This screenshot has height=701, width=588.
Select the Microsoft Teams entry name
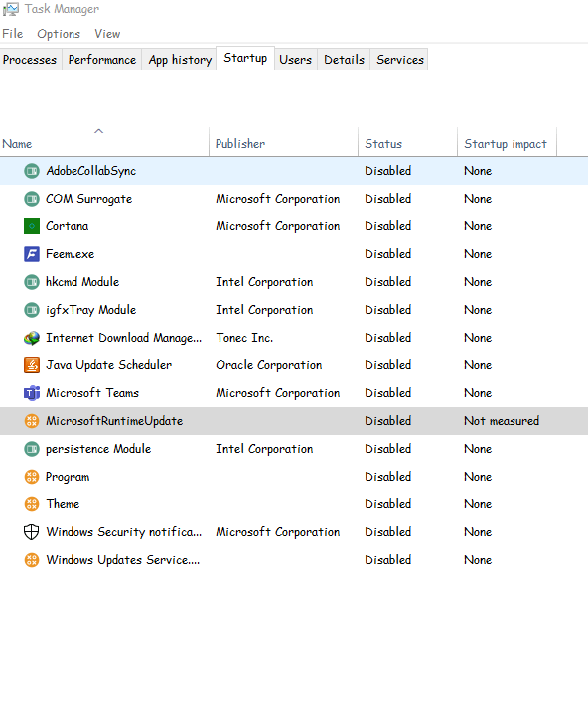tap(92, 393)
